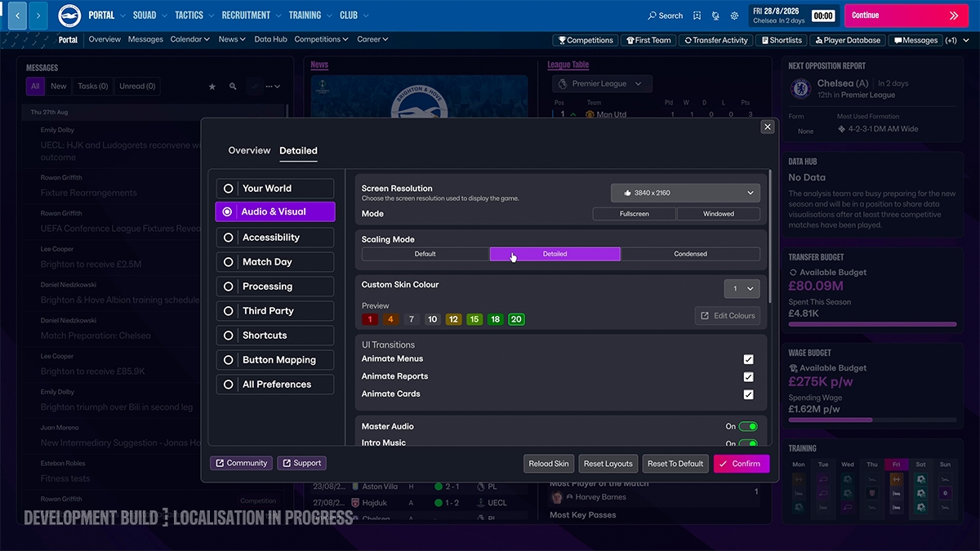Close the preferences dialog with the X
The image size is (980, 551).
pyautogui.click(x=767, y=127)
